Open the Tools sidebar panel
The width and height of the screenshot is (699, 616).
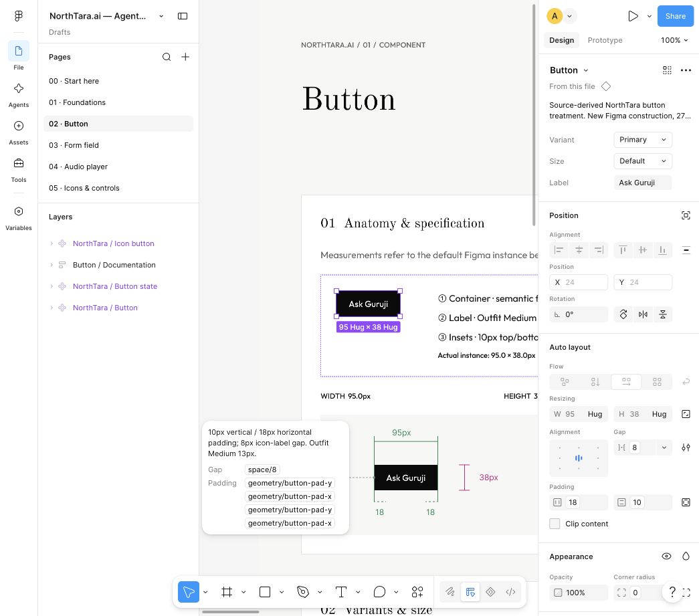(x=18, y=170)
